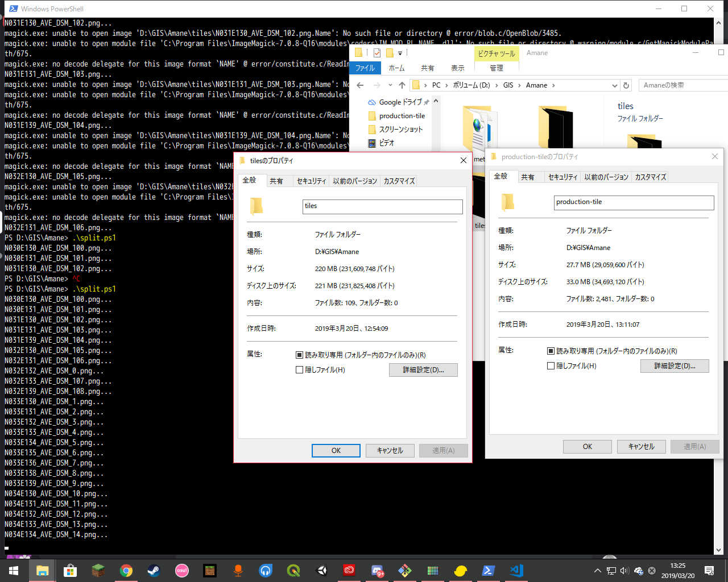Image resolution: width=728 pixels, height=582 pixels.
Task: Enable hidden file checkbox in tiles properties
Action: point(300,370)
